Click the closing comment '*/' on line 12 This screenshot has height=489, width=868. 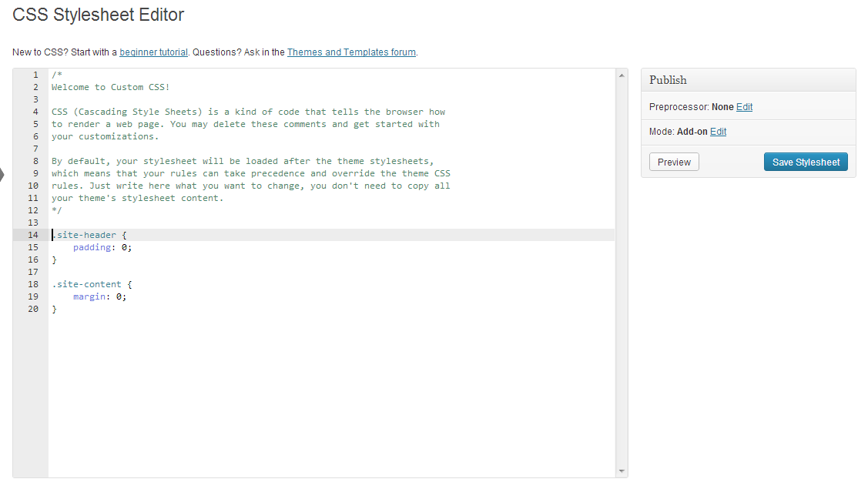[57, 210]
